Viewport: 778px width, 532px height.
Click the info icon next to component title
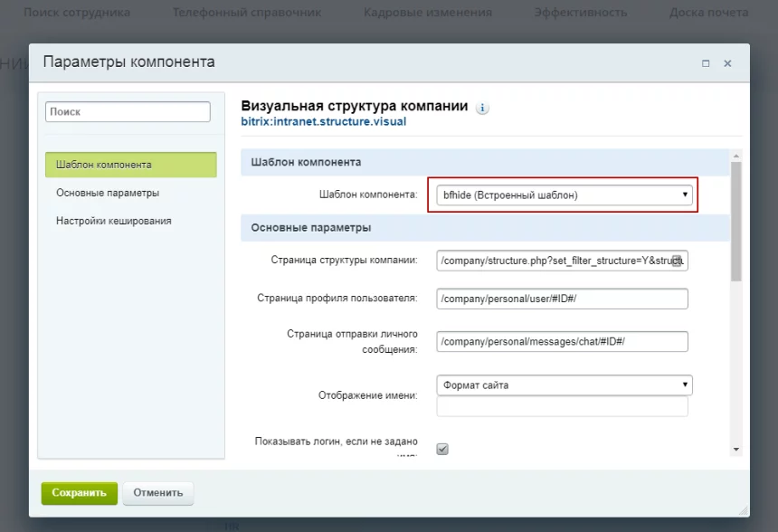pos(482,108)
